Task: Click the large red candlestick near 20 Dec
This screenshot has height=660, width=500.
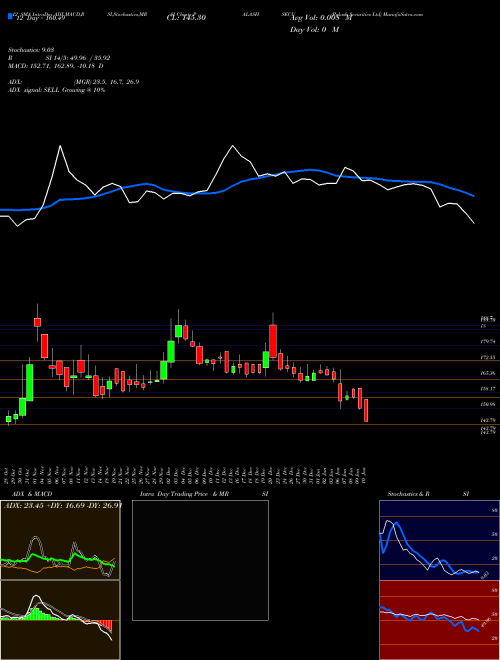Action: pos(273,341)
